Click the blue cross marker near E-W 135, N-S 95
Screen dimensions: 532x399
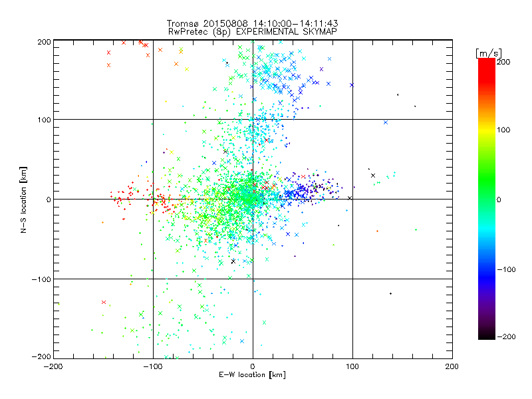click(386, 122)
